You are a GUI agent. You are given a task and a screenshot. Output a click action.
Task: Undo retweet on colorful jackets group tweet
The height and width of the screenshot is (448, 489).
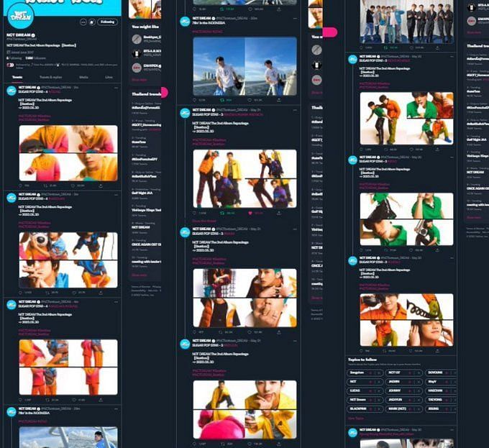(x=222, y=214)
